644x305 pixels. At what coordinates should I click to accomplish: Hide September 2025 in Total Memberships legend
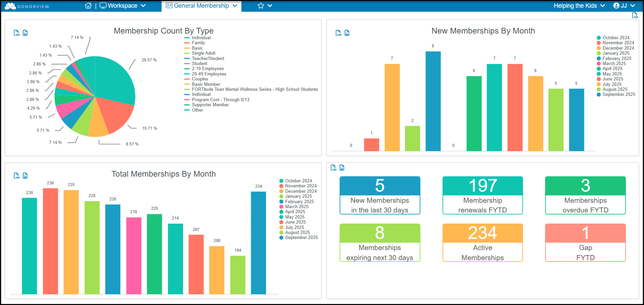click(299, 238)
